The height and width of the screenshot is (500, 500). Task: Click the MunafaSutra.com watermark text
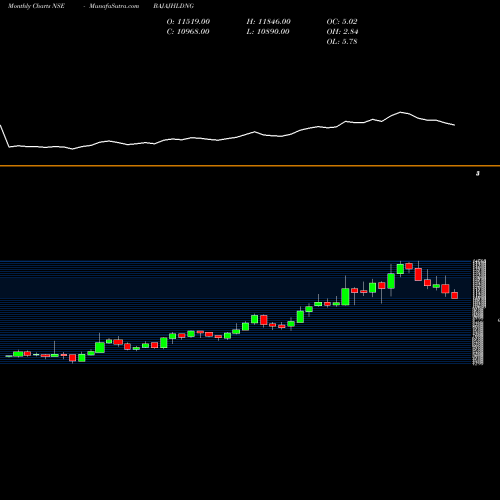tap(114, 6)
